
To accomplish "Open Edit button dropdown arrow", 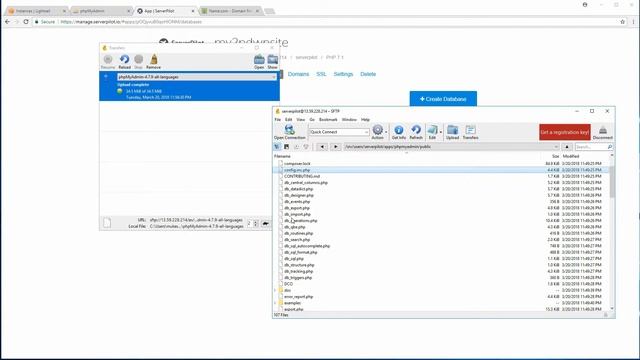I will point(440,132).
